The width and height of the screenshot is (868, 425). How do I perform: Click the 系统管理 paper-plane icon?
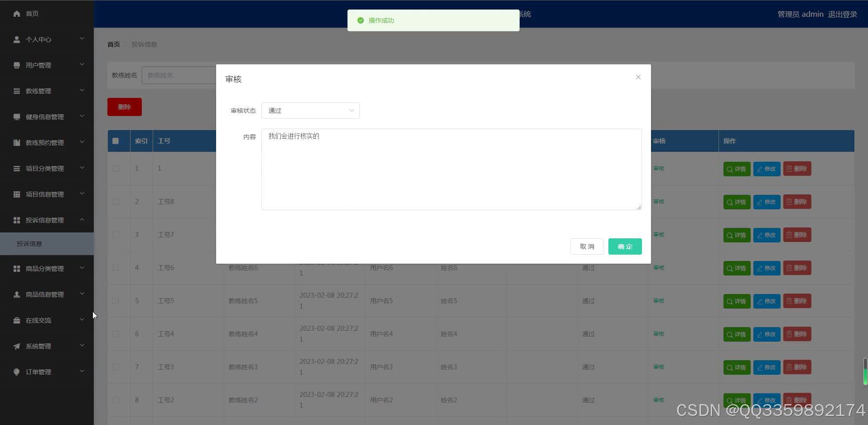(17, 346)
